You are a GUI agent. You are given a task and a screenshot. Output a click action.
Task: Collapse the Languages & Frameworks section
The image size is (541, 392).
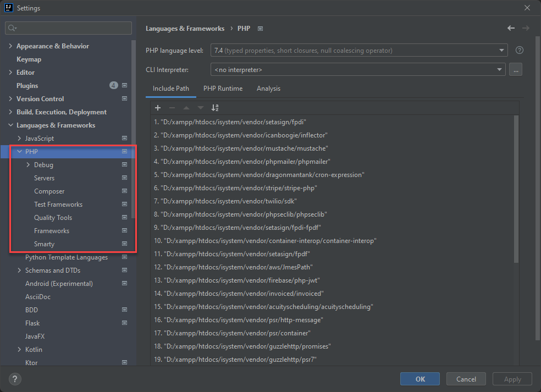pos(10,125)
